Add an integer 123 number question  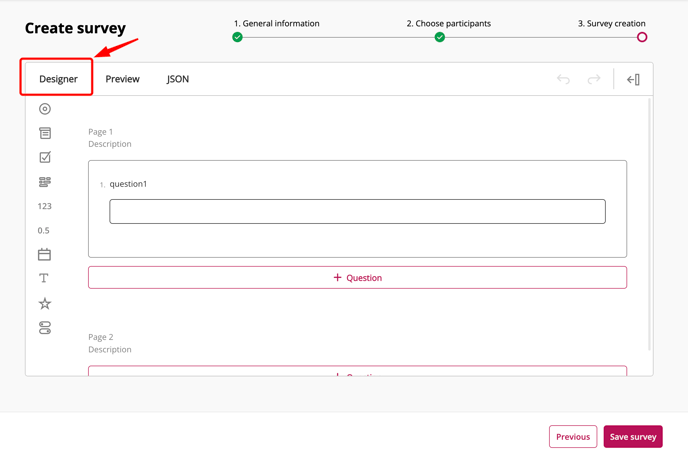tap(44, 206)
